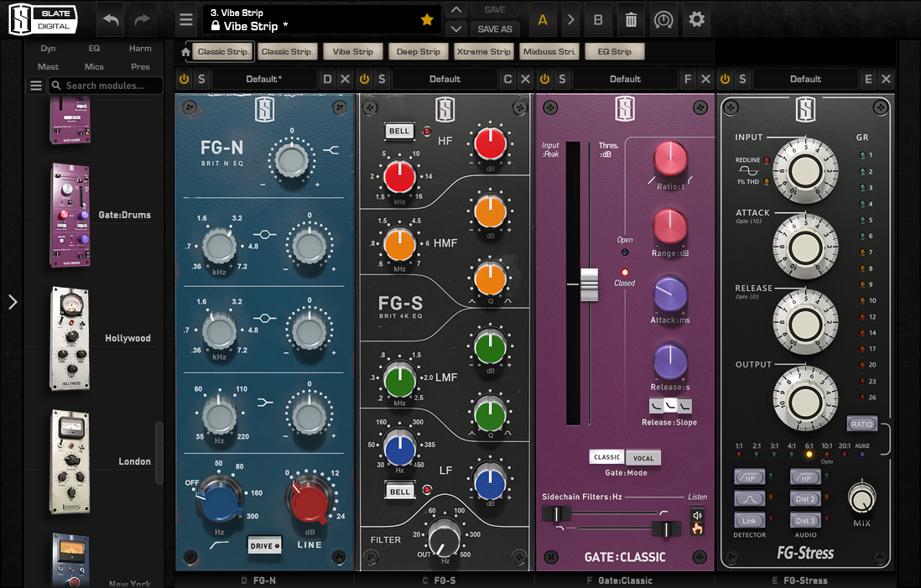Remove the Gate:Classic module with X
Viewport: 921px width, 588px height.
(x=706, y=79)
